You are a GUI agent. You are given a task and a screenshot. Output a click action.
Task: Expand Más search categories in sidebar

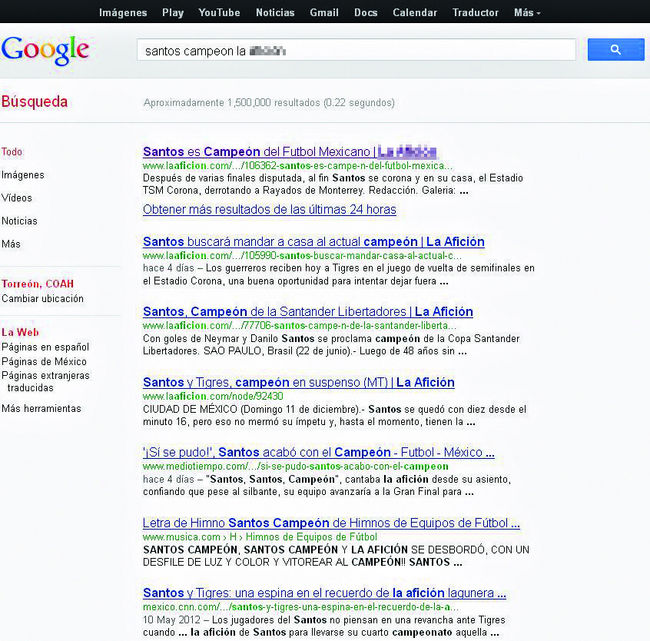[11, 244]
